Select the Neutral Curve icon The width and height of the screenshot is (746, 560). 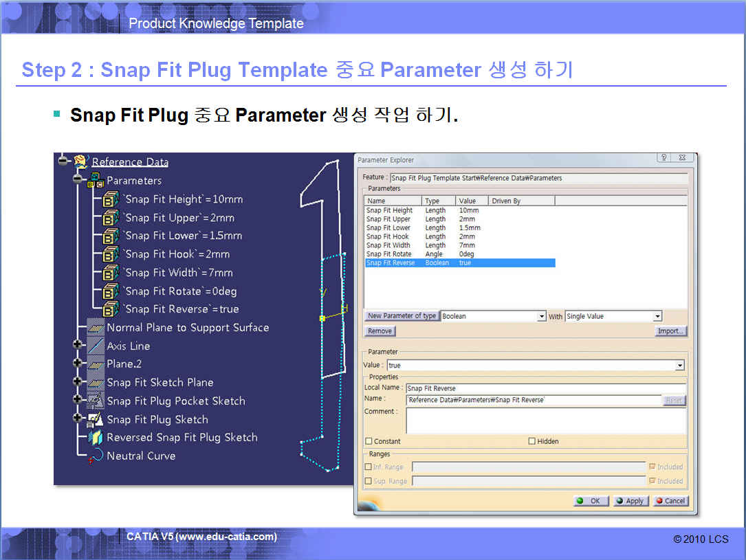[96, 457]
